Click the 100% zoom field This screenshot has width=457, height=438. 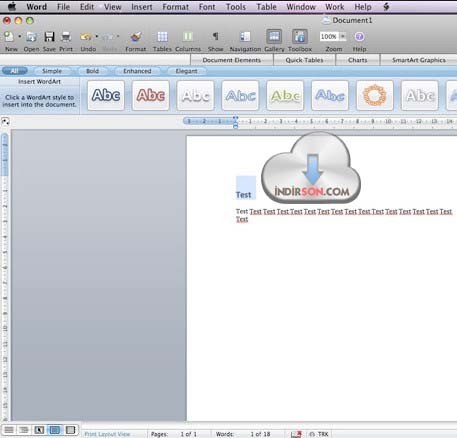pyautogui.click(x=329, y=36)
